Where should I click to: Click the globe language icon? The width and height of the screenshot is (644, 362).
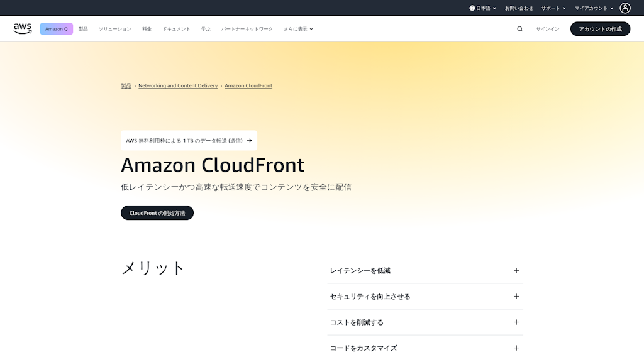(472, 8)
